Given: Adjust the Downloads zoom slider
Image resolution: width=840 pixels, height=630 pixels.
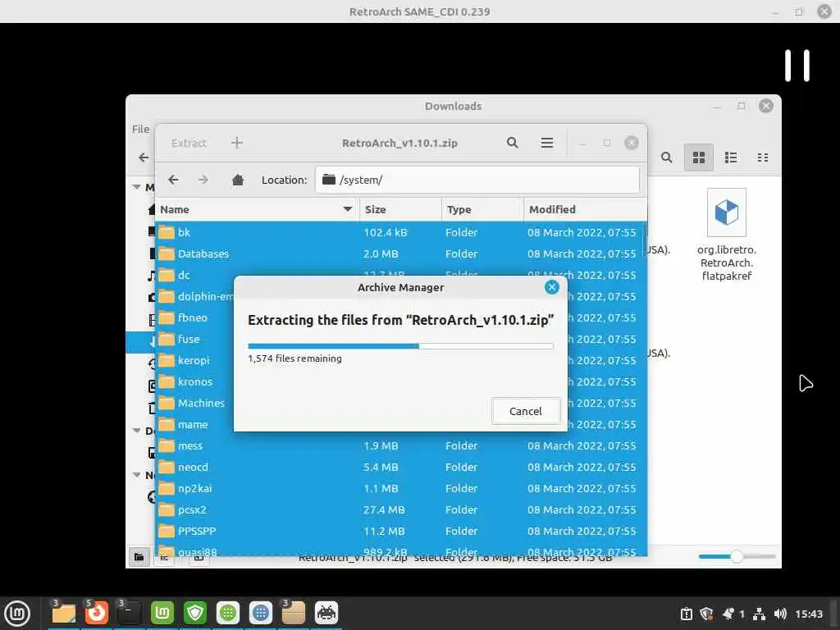Looking at the screenshot, I should [x=737, y=557].
